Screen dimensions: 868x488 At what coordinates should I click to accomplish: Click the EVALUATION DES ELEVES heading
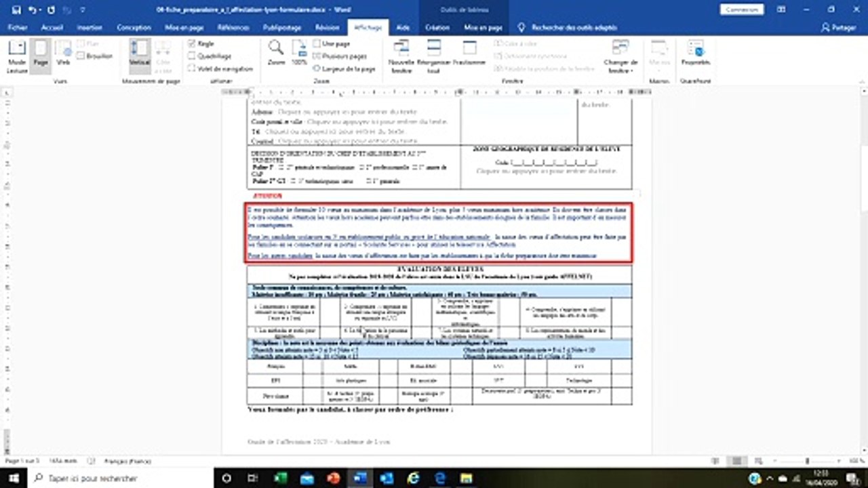(x=439, y=269)
